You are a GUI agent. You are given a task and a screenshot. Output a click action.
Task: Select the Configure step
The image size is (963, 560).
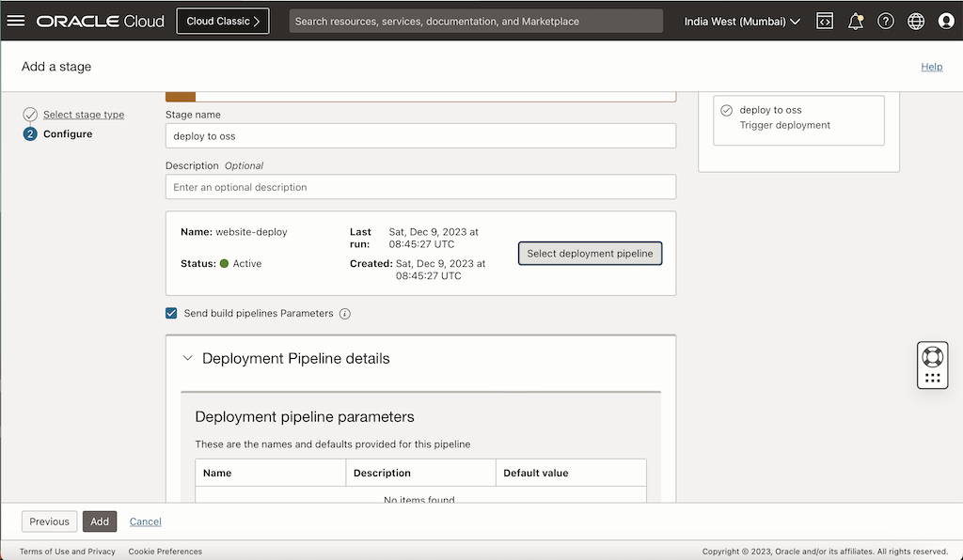(x=68, y=133)
